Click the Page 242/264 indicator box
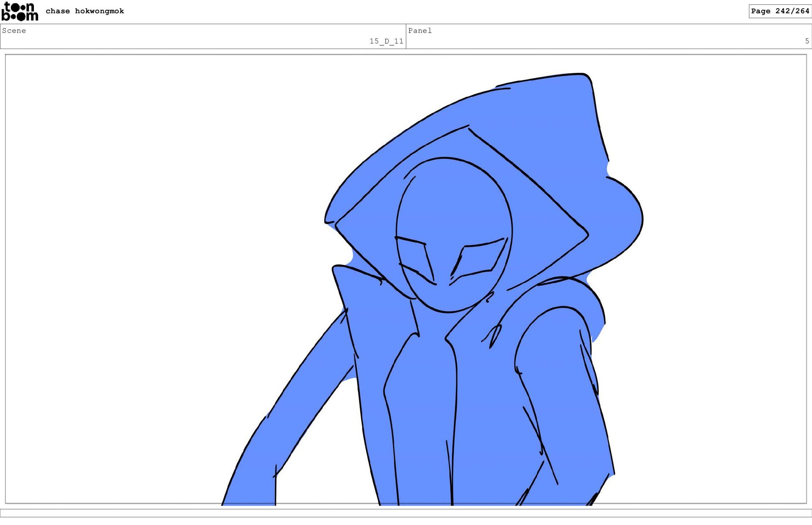Image resolution: width=812 pixels, height=525 pixels. (779, 11)
